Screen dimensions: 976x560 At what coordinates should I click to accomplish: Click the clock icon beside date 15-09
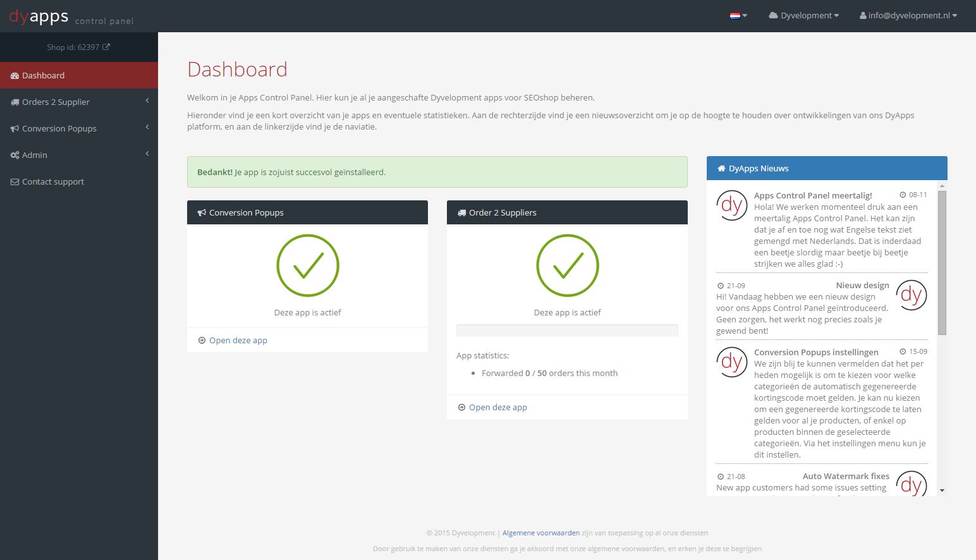903,351
